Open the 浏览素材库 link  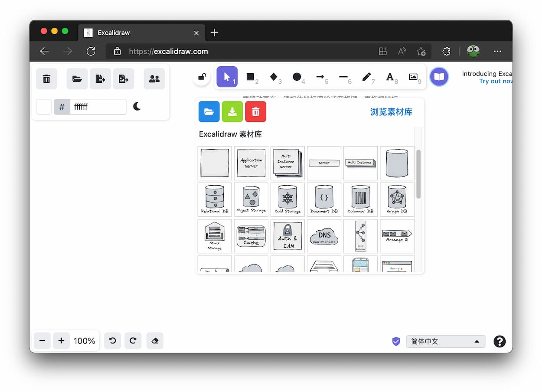[391, 112]
